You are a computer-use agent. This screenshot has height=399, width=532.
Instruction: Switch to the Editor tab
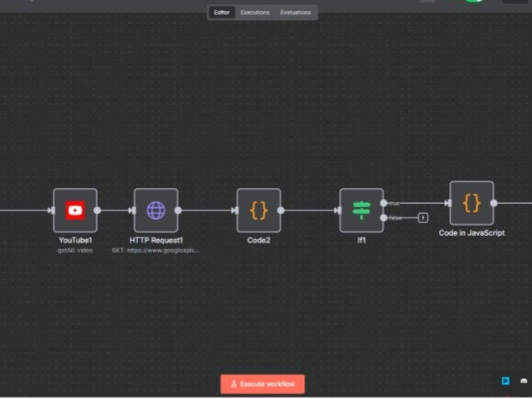(x=221, y=13)
